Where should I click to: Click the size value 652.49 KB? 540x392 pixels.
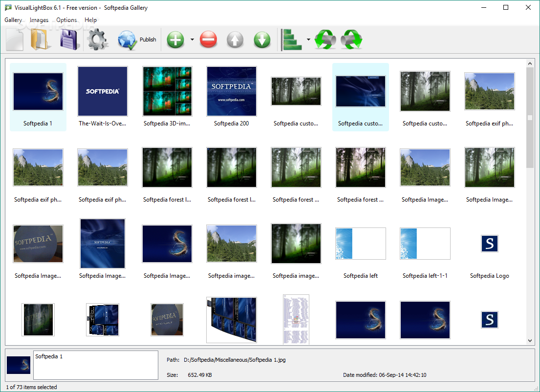pyautogui.click(x=200, y=375)
